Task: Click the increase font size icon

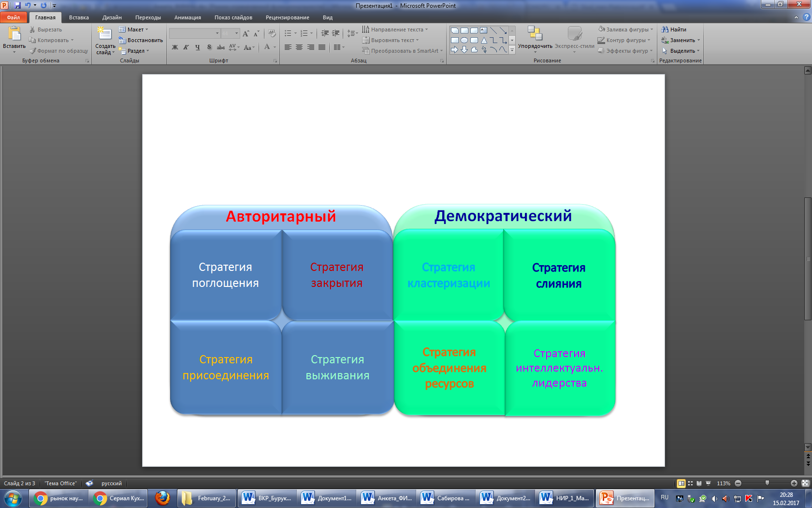Action: tap(246, 33)
